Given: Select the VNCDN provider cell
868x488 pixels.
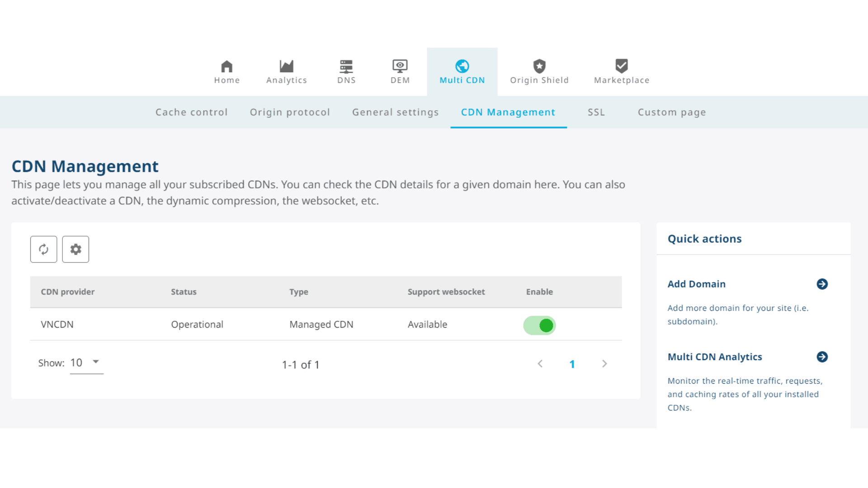Looking at the screenshot, I should 57,324.
